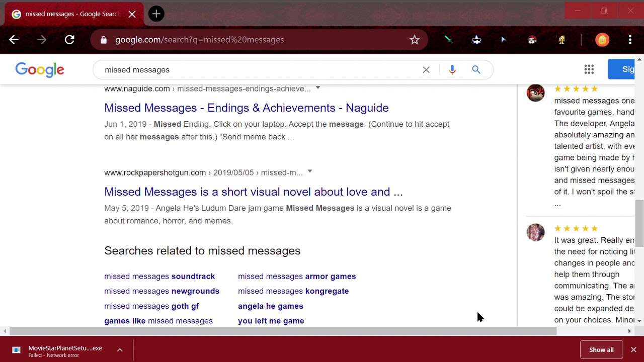Submit search with magnifier icon
The height and width of the screenshot is (362, 644).
(476, 70)
